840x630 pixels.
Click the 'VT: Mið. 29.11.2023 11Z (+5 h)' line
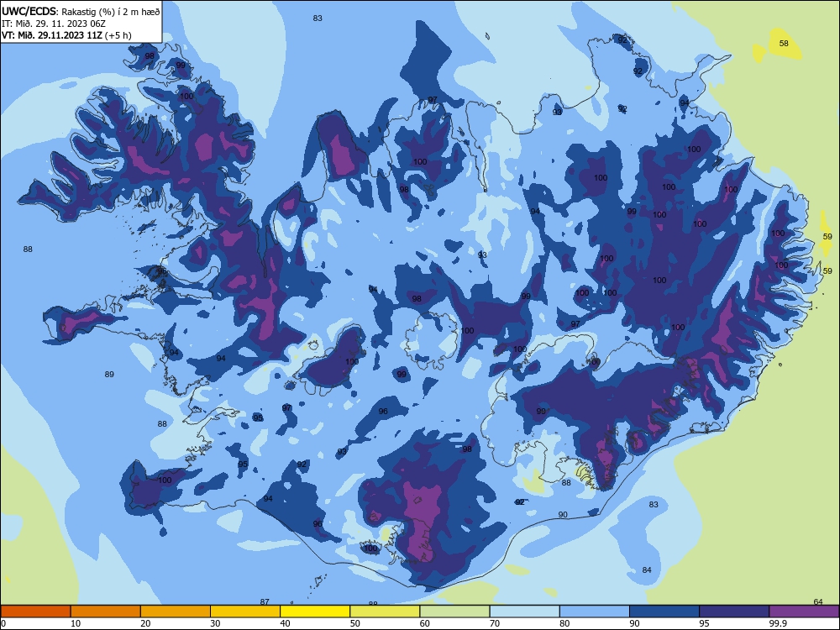[66, 35]
